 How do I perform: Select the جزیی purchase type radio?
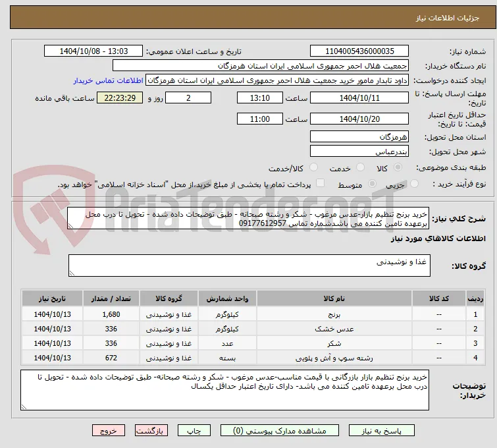414,183
